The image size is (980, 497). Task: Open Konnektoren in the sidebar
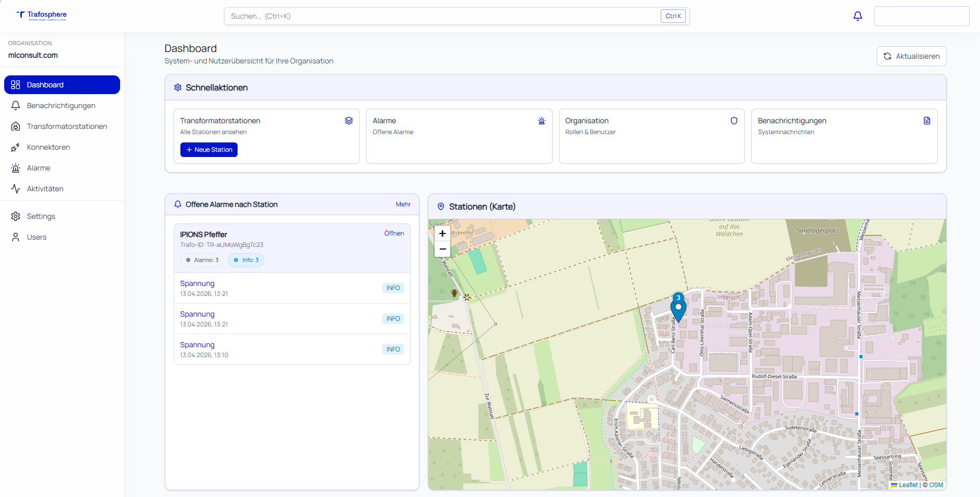tap(48, 147)
